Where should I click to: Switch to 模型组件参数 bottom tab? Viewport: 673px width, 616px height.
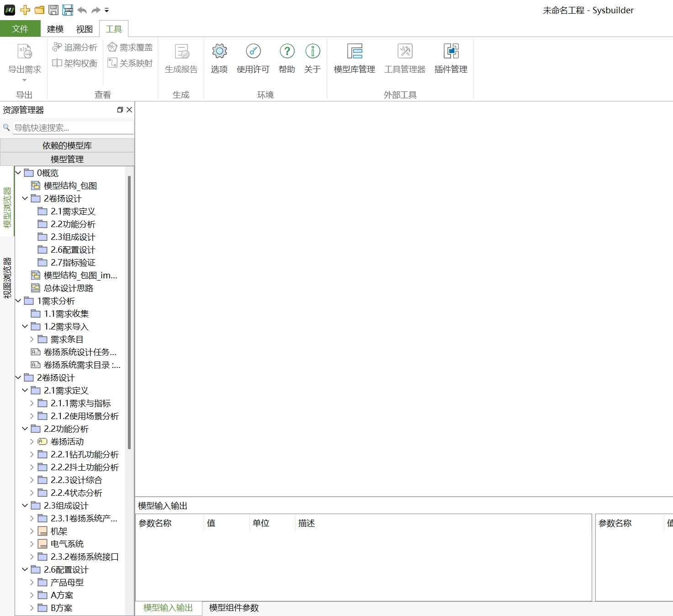[x=234, y=608]
